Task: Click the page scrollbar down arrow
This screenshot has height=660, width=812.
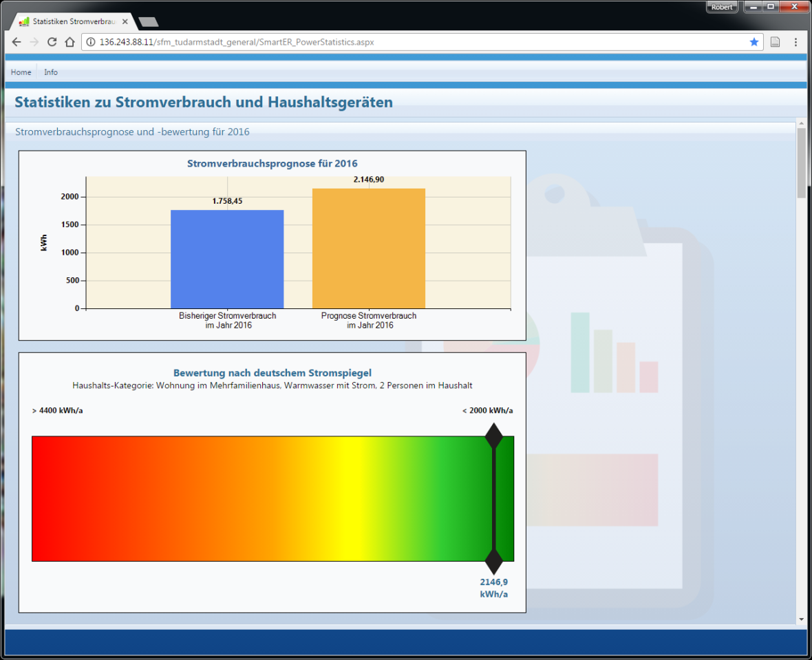Action: pos(800,619)
